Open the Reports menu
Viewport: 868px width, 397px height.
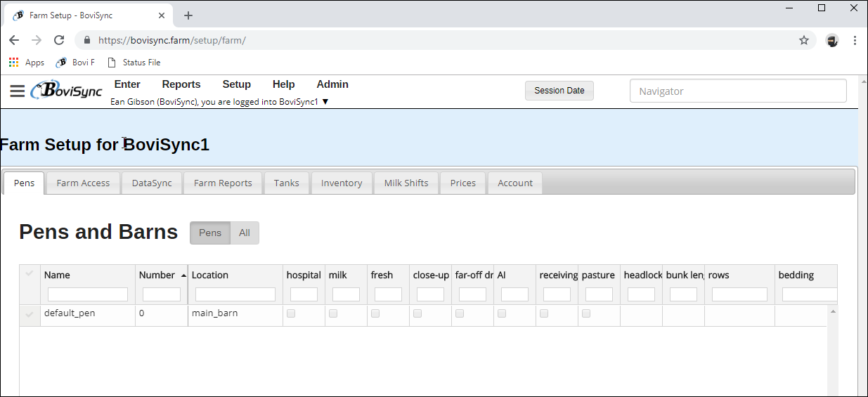[181, 84]
